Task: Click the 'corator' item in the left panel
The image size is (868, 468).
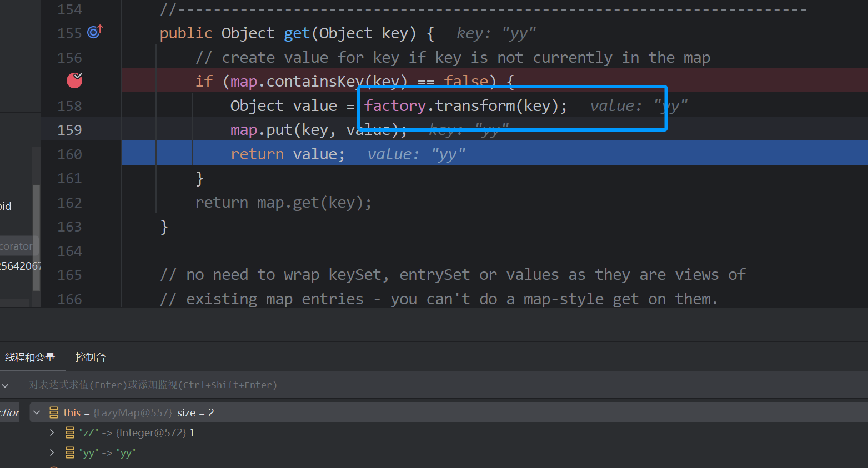Action: (17, 246)
